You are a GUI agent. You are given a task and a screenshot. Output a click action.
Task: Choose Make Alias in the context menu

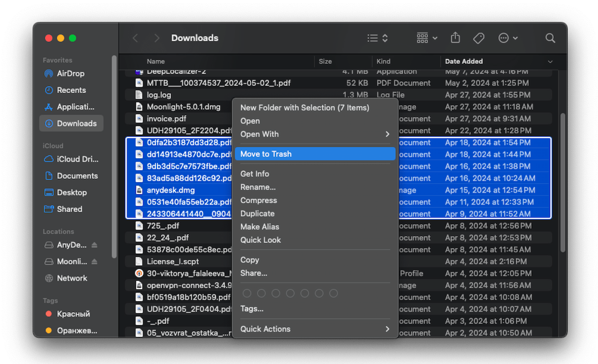pyautogui.click(x=315, y=227)
